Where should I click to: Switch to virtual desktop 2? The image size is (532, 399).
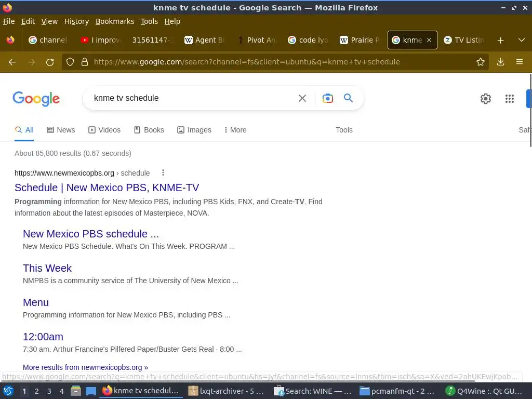pos(37,391)
